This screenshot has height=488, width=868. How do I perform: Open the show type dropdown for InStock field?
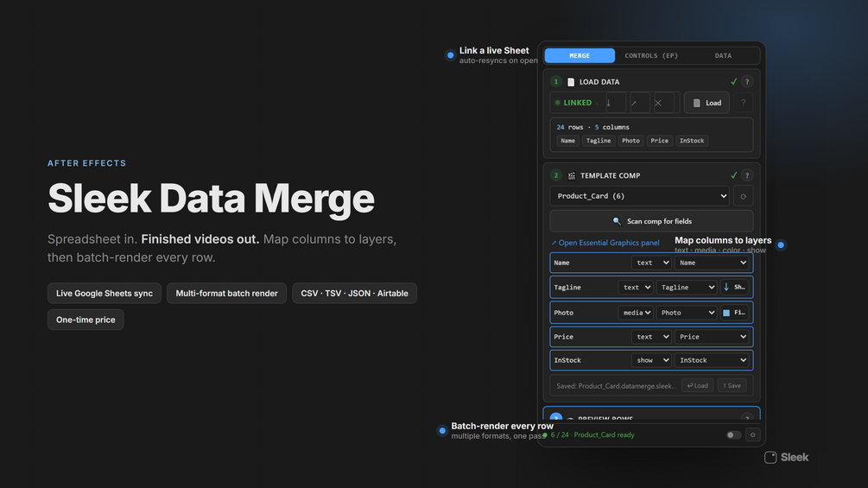(x=651, y=360)
